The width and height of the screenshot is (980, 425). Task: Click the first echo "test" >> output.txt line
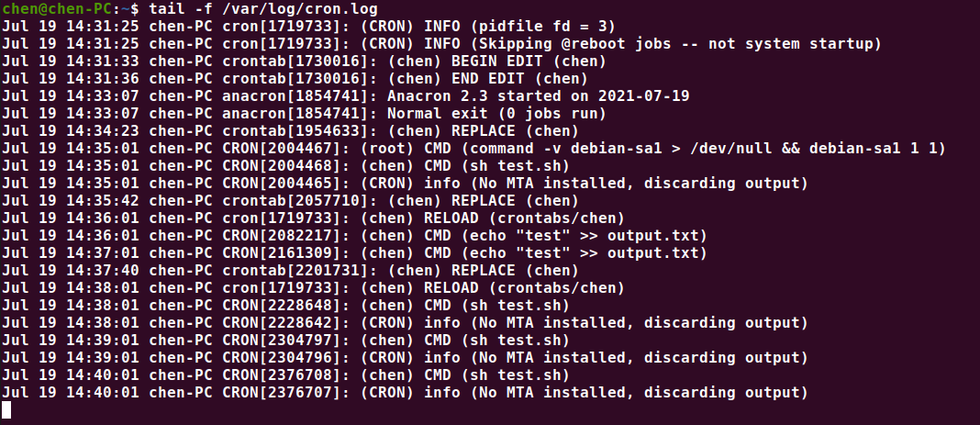pyautogui.click(x=354, y=236)
